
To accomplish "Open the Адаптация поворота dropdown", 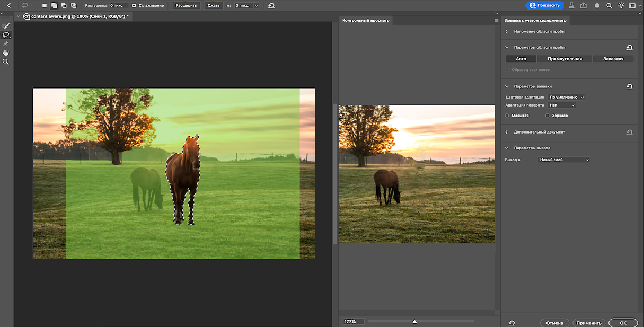I will pyautogui.click(x=561, y=105).
